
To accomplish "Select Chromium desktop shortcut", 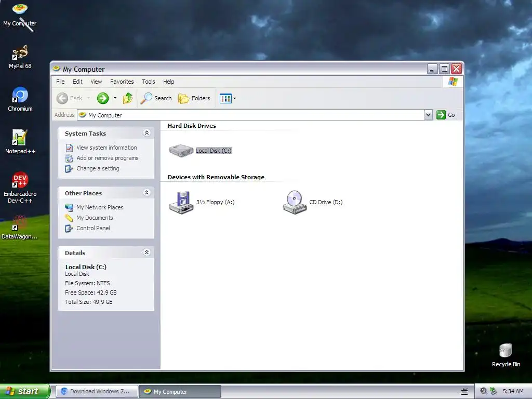I will click(20, 99).
